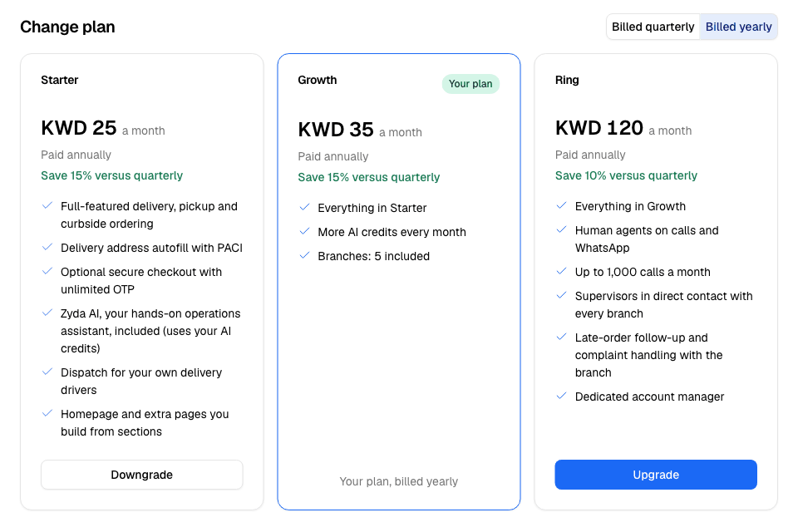
Task: Click 'Dispatch for your own delivery drivers' text
Action: 141,382
